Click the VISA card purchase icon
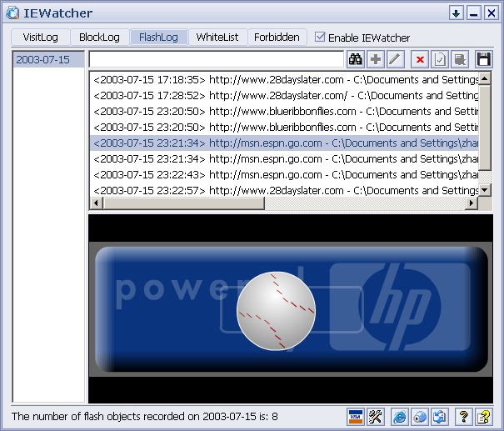The height and width of the screenshot is (431, 504). 355,417
